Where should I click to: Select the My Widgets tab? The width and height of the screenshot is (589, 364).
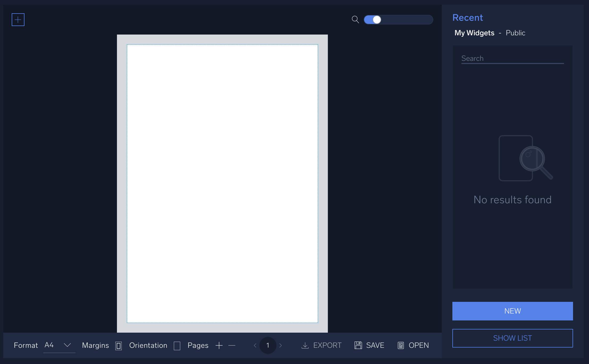475,33
